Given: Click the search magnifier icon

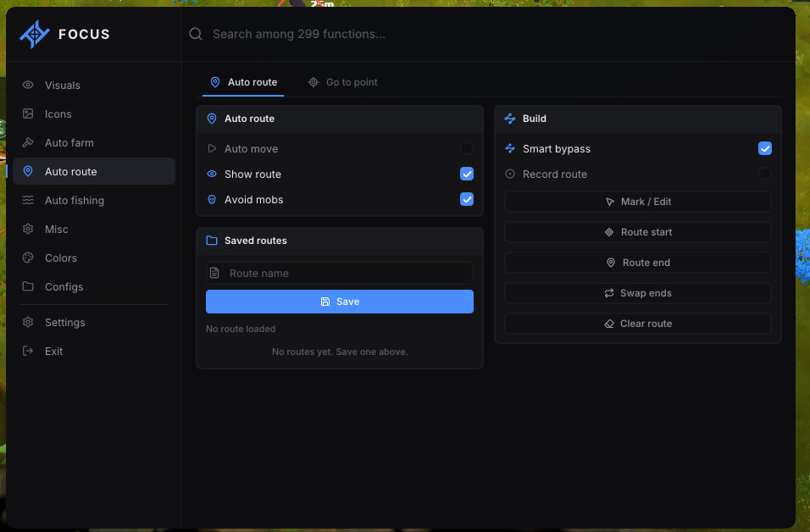Looking at the screenshot, I should [196, 34].
